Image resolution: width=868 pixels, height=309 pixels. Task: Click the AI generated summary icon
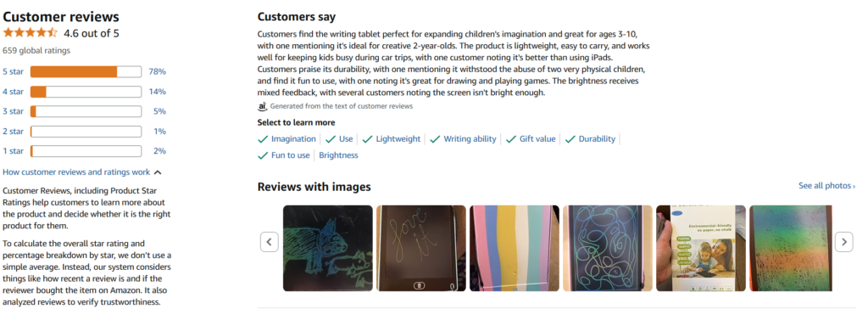click(x=263, y=106)
